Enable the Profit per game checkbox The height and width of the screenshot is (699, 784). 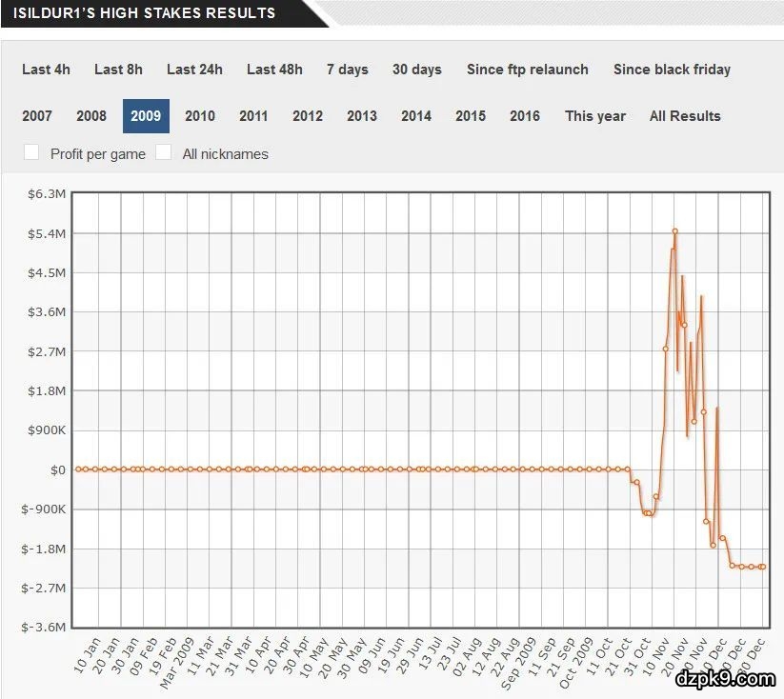31,152
